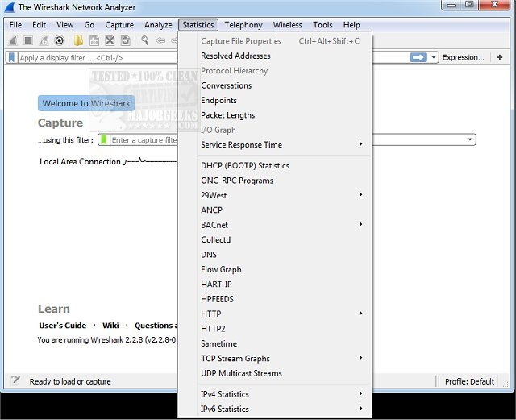Choose Flow Graph in the Statistics menu
The height and width of the screenshot is (420, 516).
[x=221, y=270]
